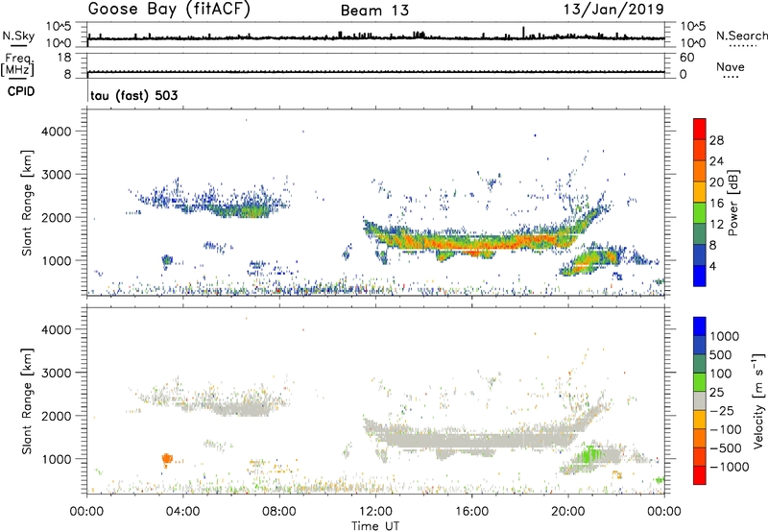Image resolution: width=768 pixels, height=532 pixels.
Task: Click the date "13/Jan/2019"
Action: click(x=613, y=10)
